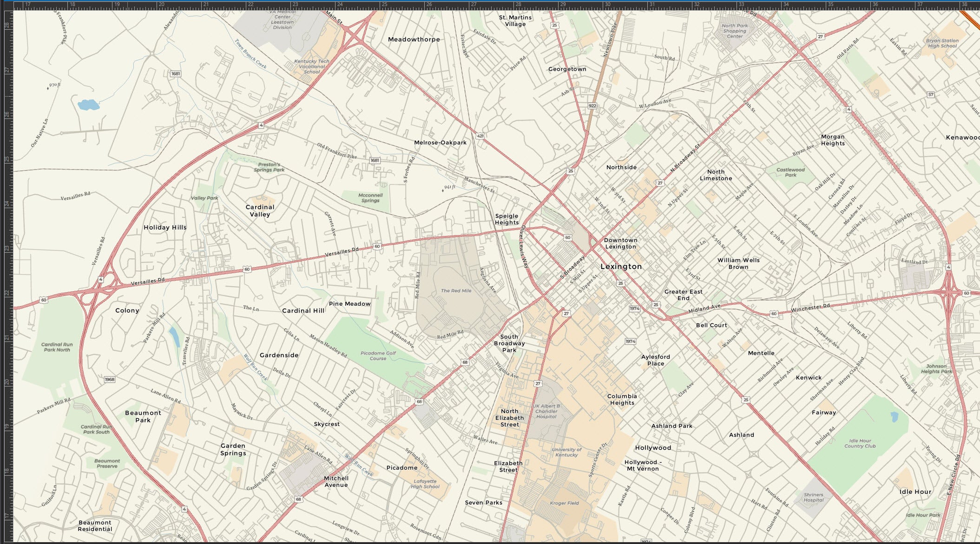Click the 30 mark on top ruler
This screenshot has height=544, width=980.
[608, 4]
